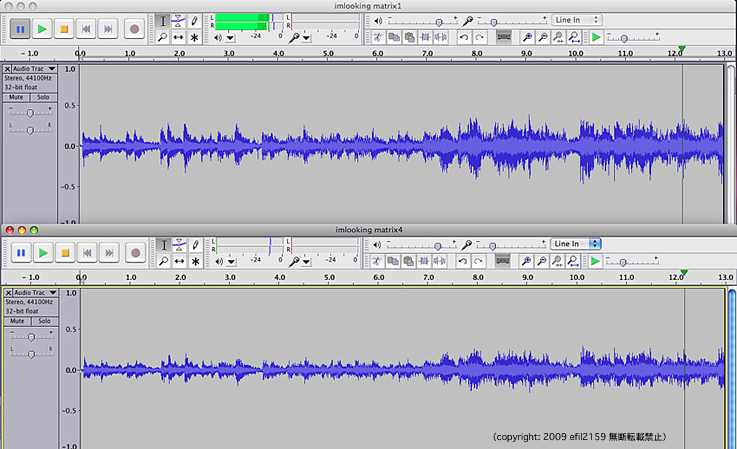
Task: Select the Draw pencil tool in matrix1
Action: click(x=194, y=21)
